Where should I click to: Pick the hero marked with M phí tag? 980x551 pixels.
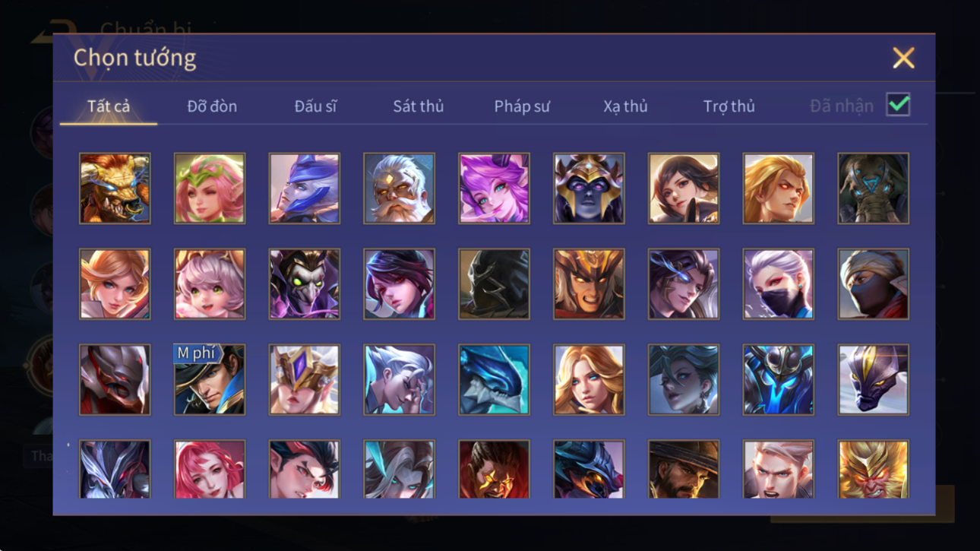coord(210,380)
